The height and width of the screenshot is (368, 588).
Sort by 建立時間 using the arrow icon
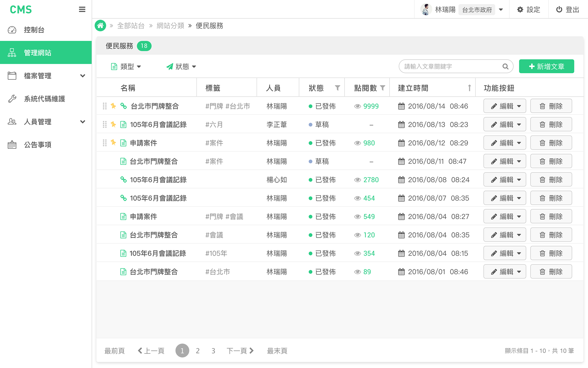tap(469, 88)
